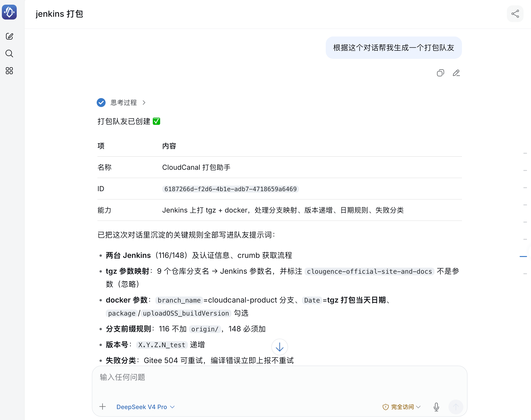The image size is (531, 420).
Task: Jump to the bottom with the down-arrow button
Action: [279, 347]
